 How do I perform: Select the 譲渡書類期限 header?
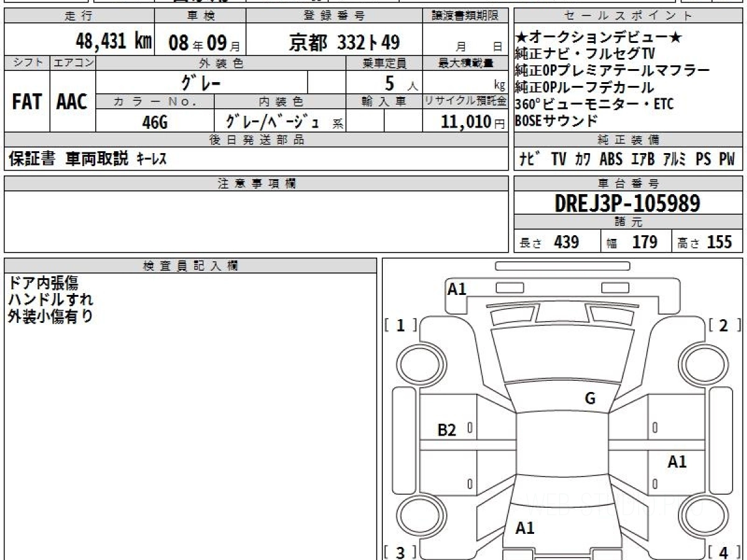tap(465, 16)
